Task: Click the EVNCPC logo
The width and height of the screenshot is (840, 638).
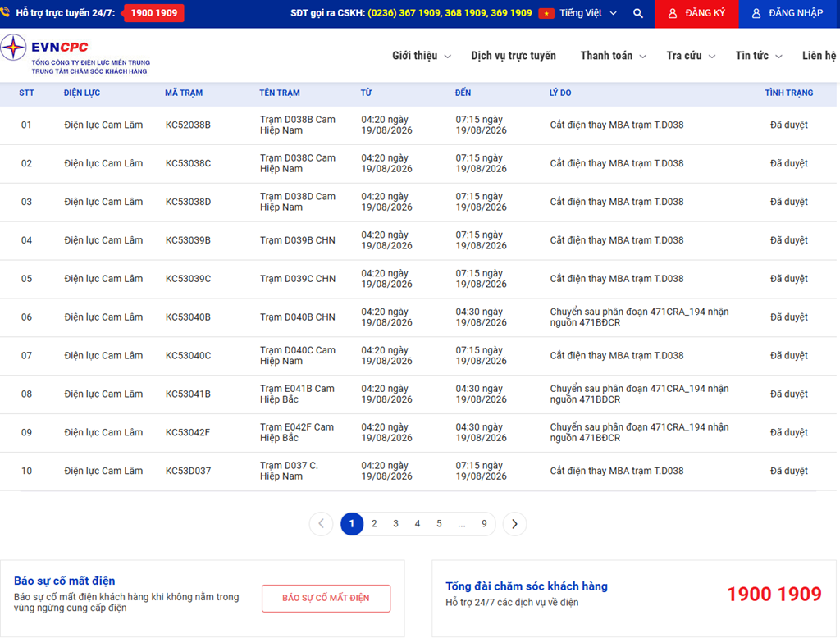Action: [x=75, y=55]
